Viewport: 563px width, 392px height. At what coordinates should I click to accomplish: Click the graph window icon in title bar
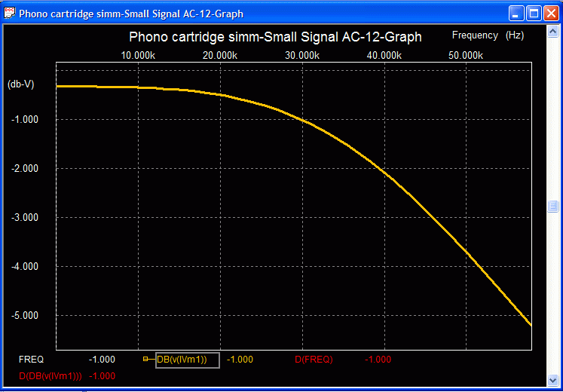point(10,14)
